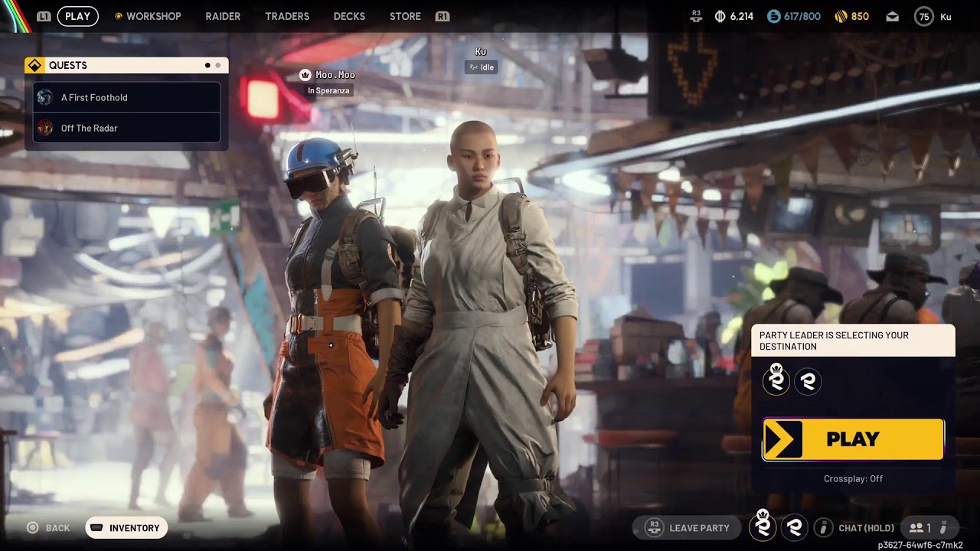Select the first quests page dot
This screenshot has height=551, width=980.
(x=207, y=66)
